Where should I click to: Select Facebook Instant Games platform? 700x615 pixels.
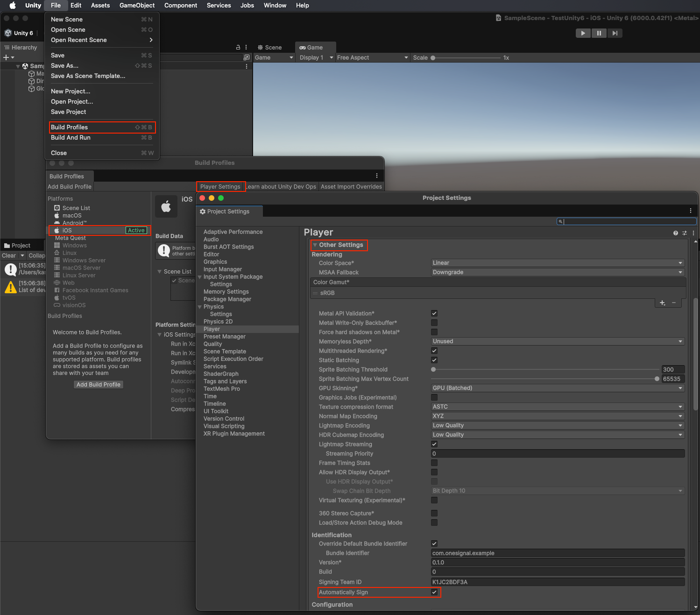tap(95, 290)
